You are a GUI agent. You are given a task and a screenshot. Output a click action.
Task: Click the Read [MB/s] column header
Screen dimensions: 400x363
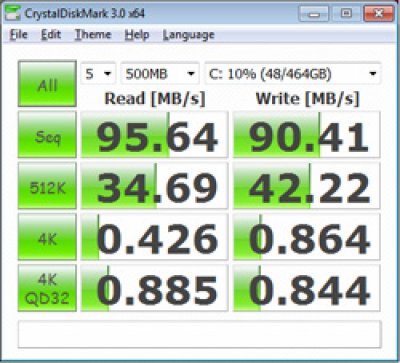tap(155, 99)
